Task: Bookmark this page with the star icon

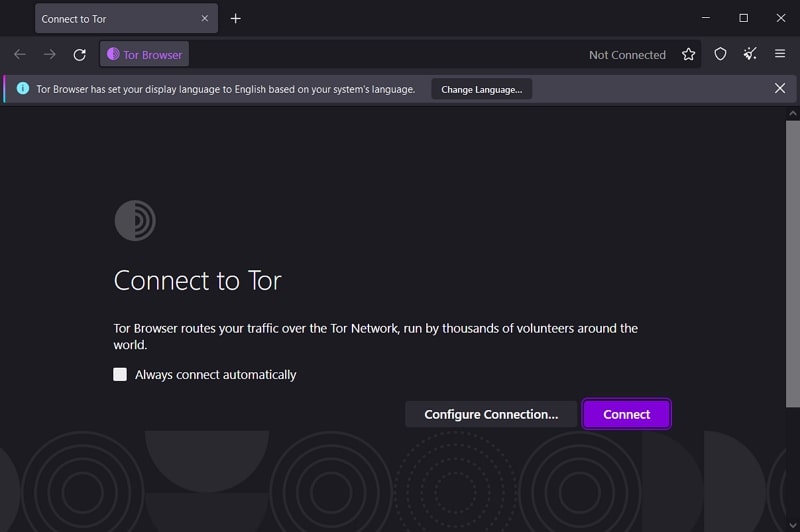Action: (688, 55)
